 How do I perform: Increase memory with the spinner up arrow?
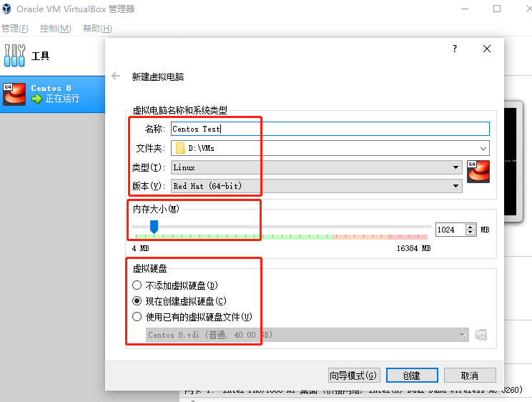coord(471,227)
